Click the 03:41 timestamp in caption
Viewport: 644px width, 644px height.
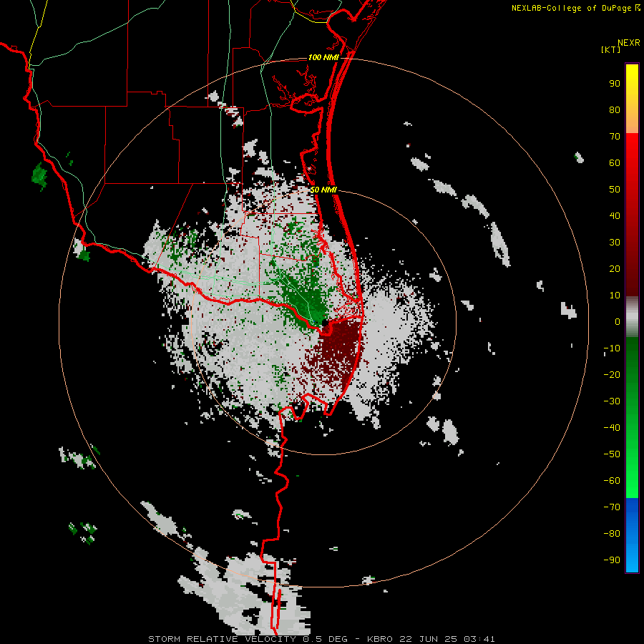click(479, 639)
